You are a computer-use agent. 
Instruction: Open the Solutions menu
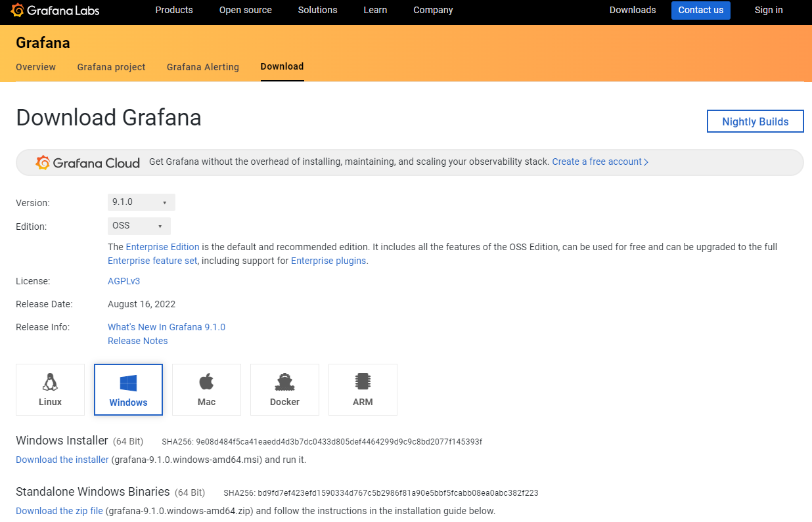click(317, 10)
